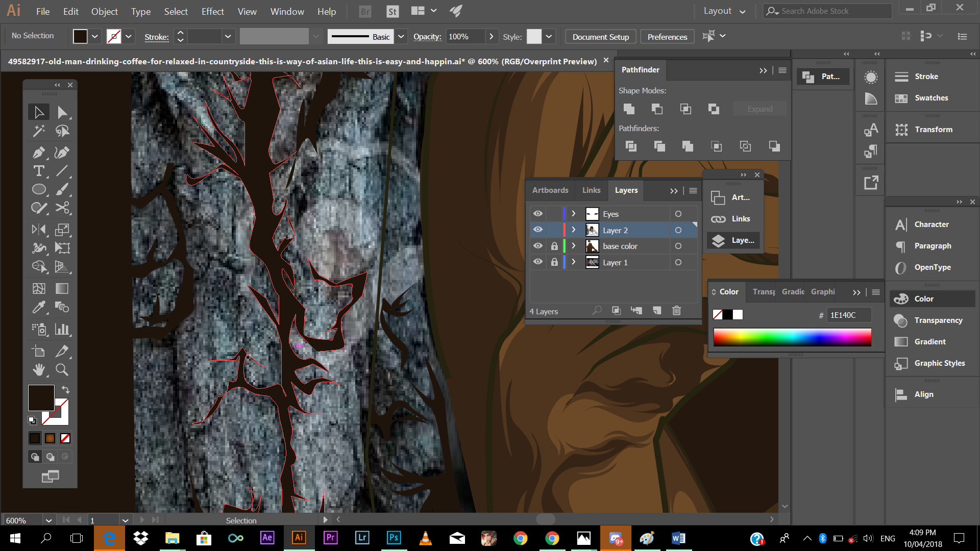Select the Direct Selection tool
980x551 pixels.
pyautogui.click(x=62, y=112)
